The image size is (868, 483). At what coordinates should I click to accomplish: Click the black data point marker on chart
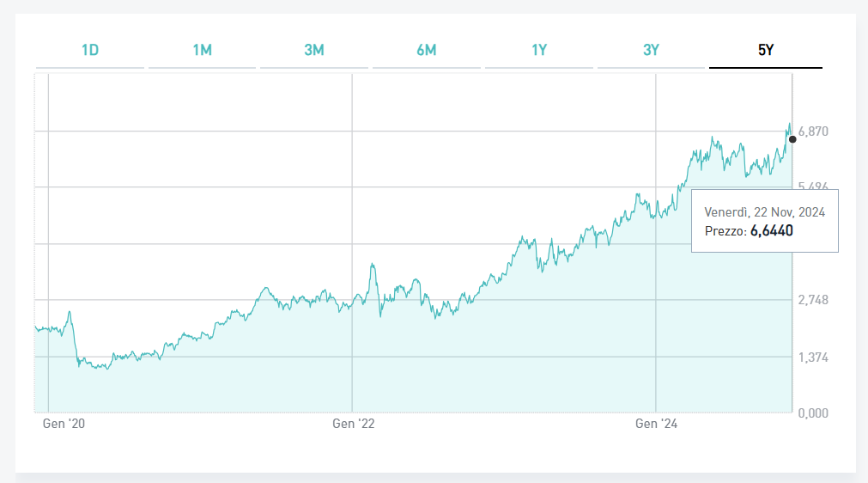792,139
